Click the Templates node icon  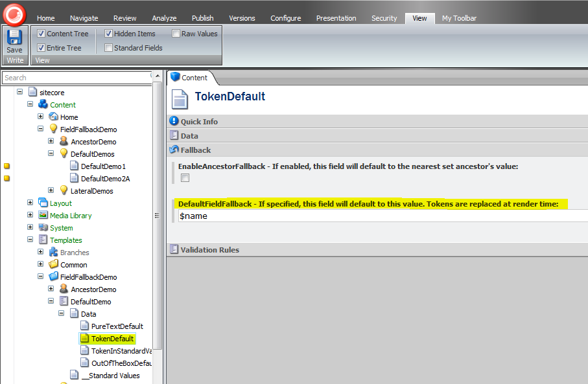coord(43,240)
